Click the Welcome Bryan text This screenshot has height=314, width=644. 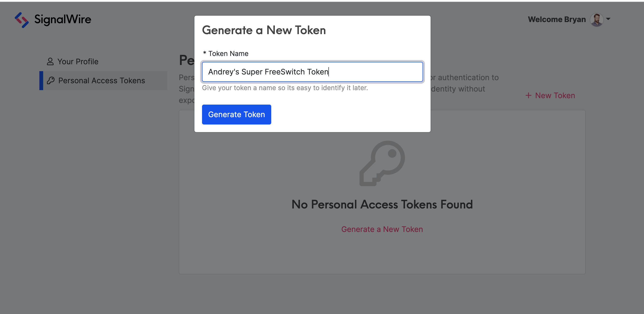557,19
